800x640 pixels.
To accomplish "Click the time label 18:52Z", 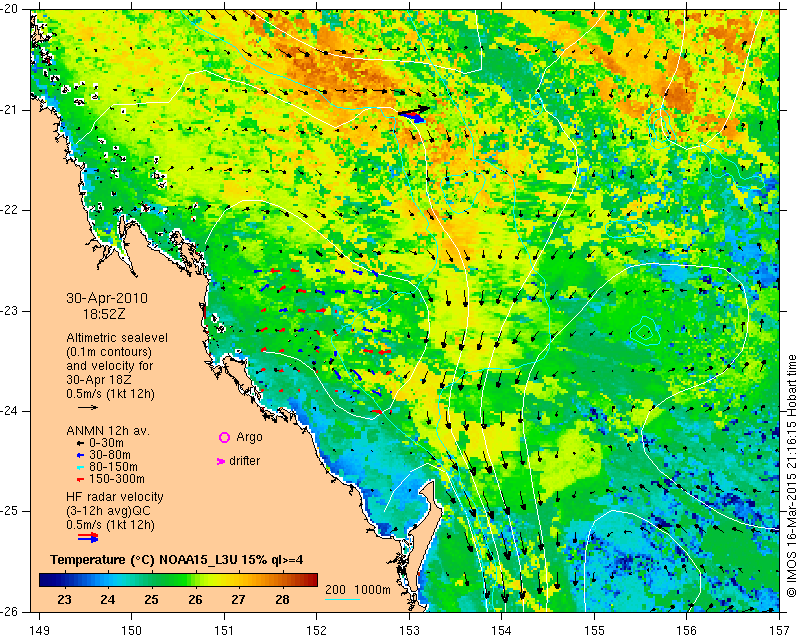I will tap(104, 314).
